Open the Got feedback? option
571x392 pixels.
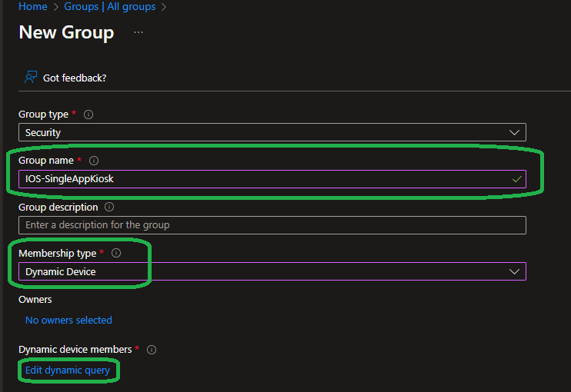click(x=75, y=78)
